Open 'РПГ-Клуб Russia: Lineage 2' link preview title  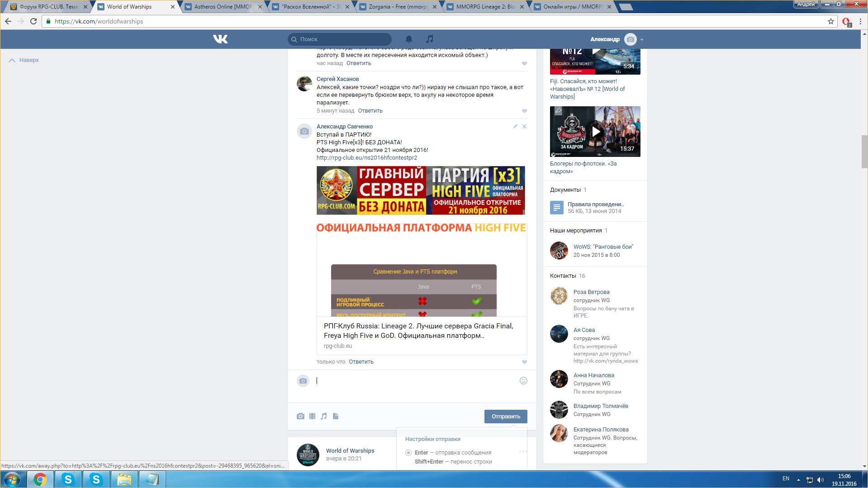[418, 331]
